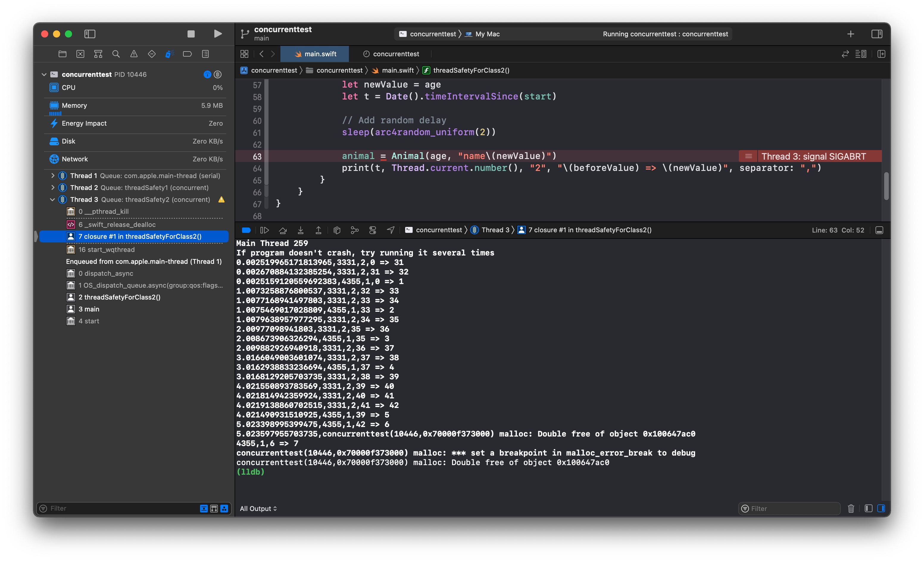The width and height of the screenshot is (924, 561).
Task: Click the Debug View Hierarchy icon
Action: [337, 230]
